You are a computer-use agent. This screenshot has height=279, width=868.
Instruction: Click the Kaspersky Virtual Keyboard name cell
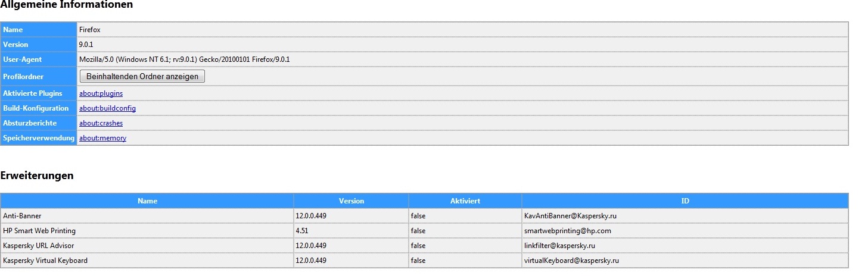[x=45, y=261]
